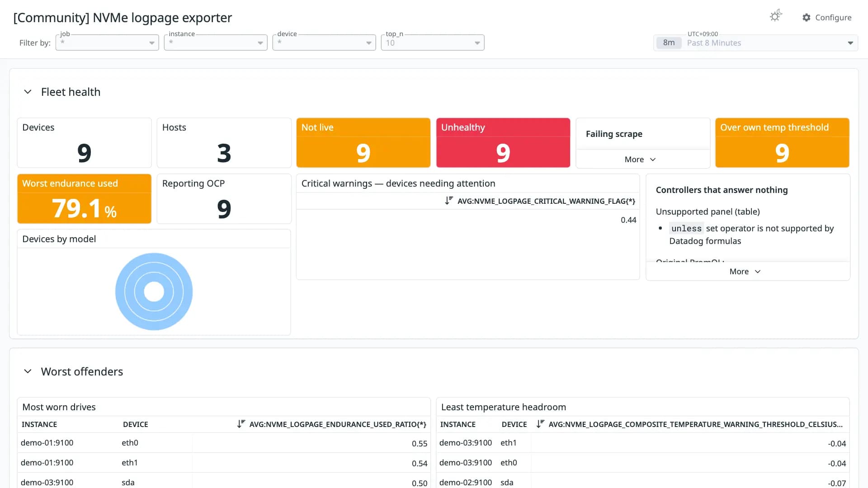868x488 pixels.
Task: Select demo-01:9100 eth0 row in Most worn drives
Action: coord(224,443)
